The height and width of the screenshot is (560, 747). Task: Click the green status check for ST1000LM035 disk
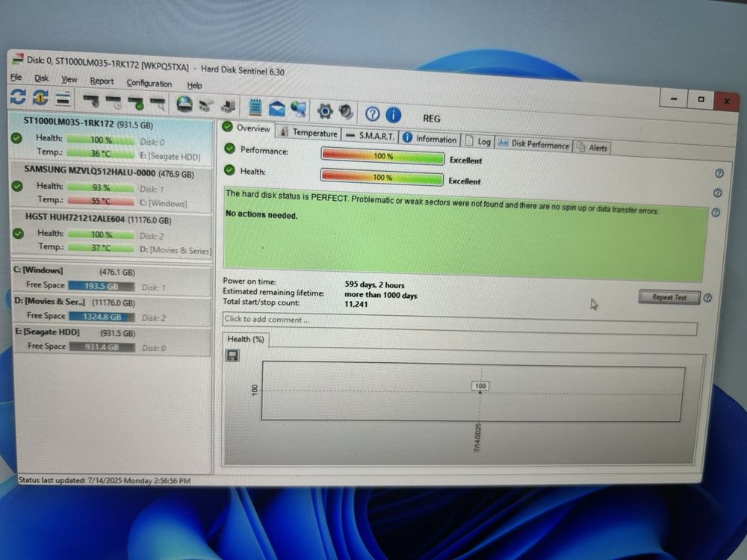(x=16, y=139)
